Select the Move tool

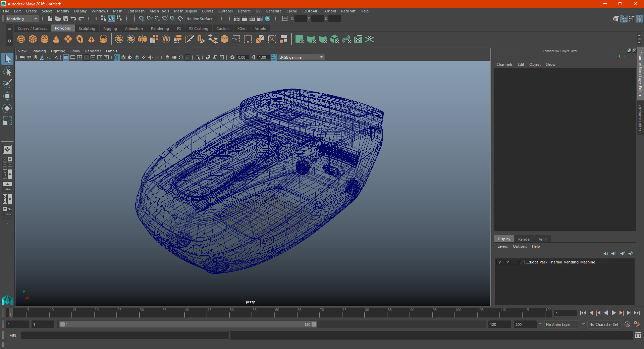coord(7,96)
